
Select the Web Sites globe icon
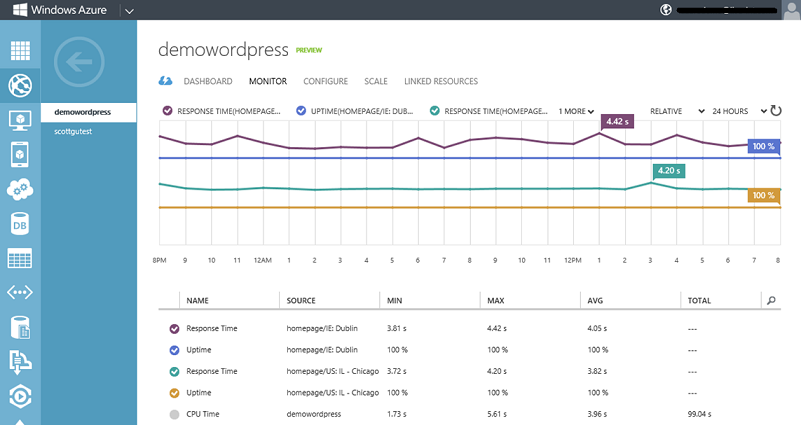tap(20, 85)
